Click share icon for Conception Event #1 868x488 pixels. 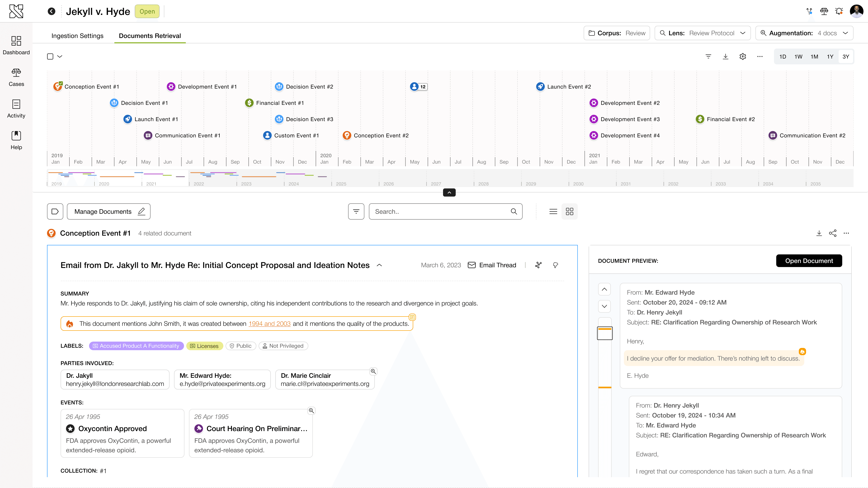[x=833, y=233]
